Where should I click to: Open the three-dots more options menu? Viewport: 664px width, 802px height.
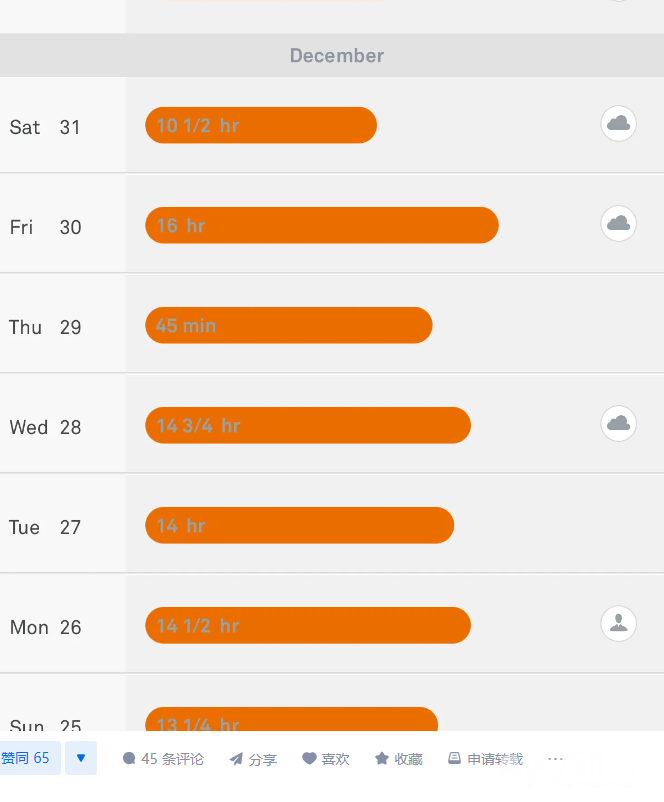click(556, 759)
